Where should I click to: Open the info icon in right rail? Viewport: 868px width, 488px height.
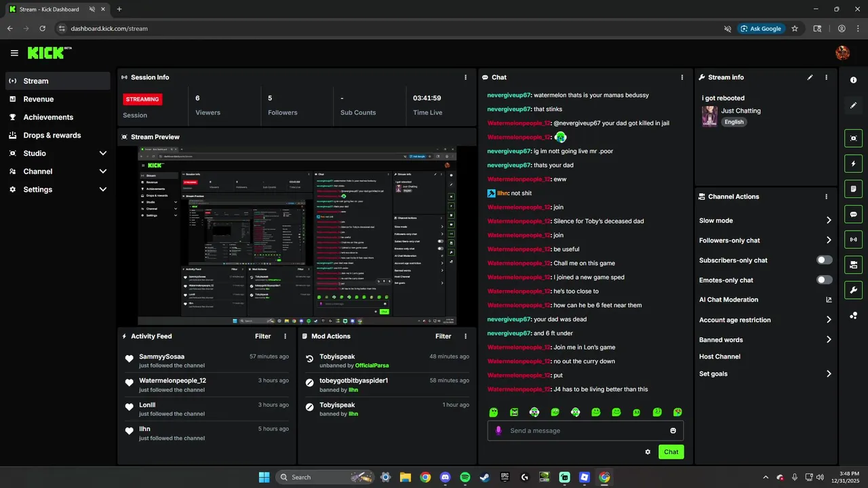pos(853,80)
